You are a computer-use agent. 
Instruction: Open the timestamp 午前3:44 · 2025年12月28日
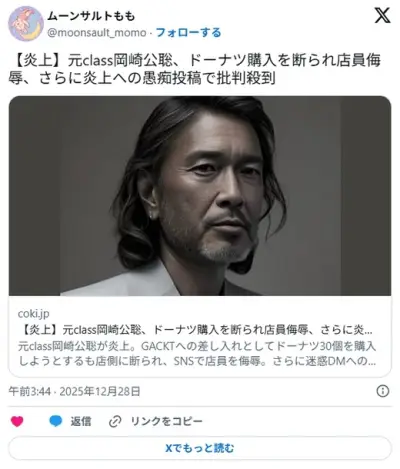click(x=74, y=391)
